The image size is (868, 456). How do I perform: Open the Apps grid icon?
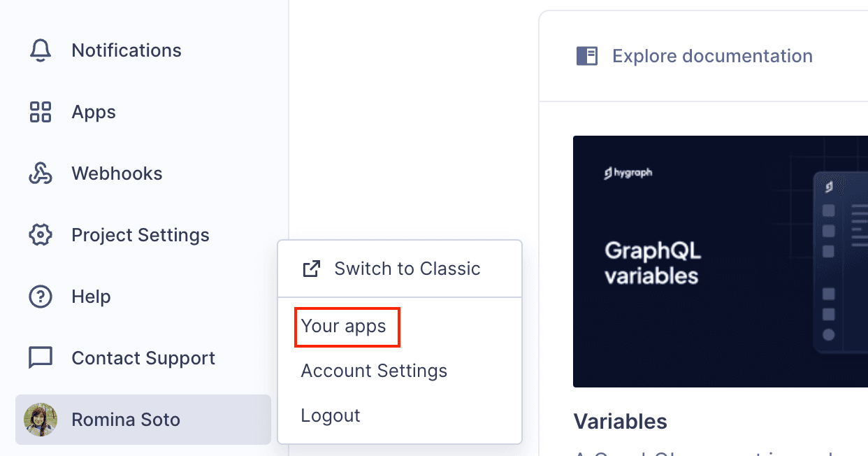point(41,112)
